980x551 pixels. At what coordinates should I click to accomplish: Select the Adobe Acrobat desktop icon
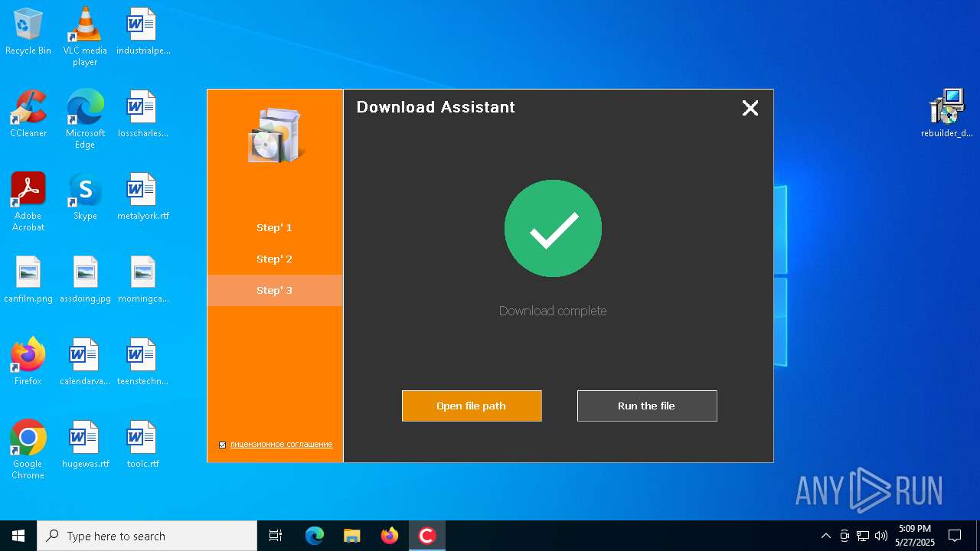pos(28,201)
